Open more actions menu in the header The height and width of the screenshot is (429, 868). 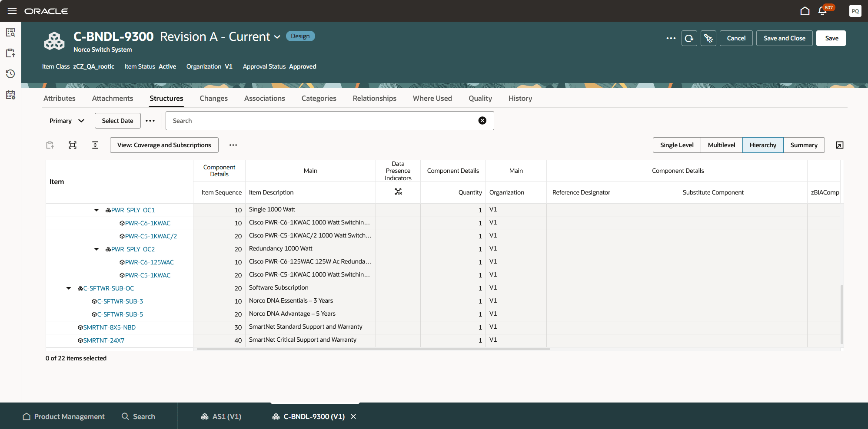click(x=671, y=38)
